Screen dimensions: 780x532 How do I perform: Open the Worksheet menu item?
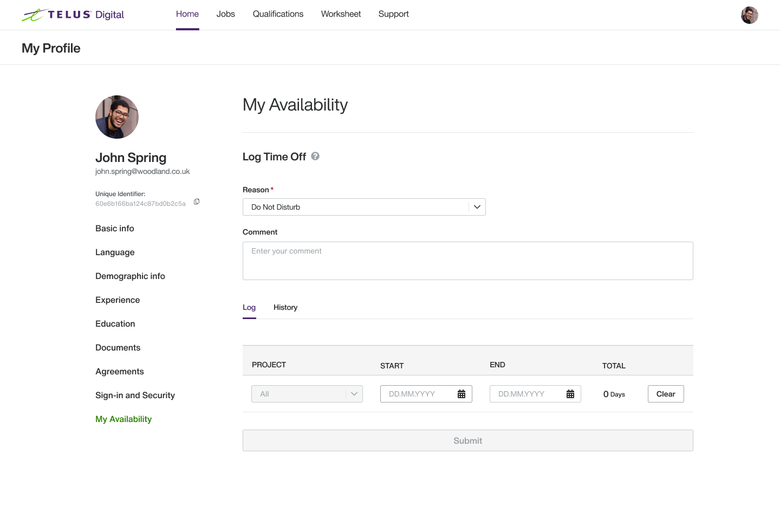(341, 14)
